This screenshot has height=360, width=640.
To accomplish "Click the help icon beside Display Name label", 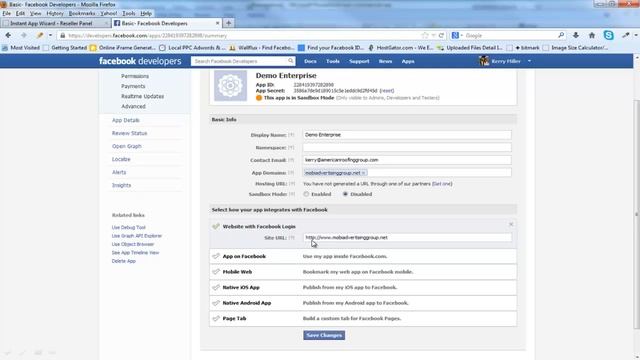I will [x=291, y=135].
